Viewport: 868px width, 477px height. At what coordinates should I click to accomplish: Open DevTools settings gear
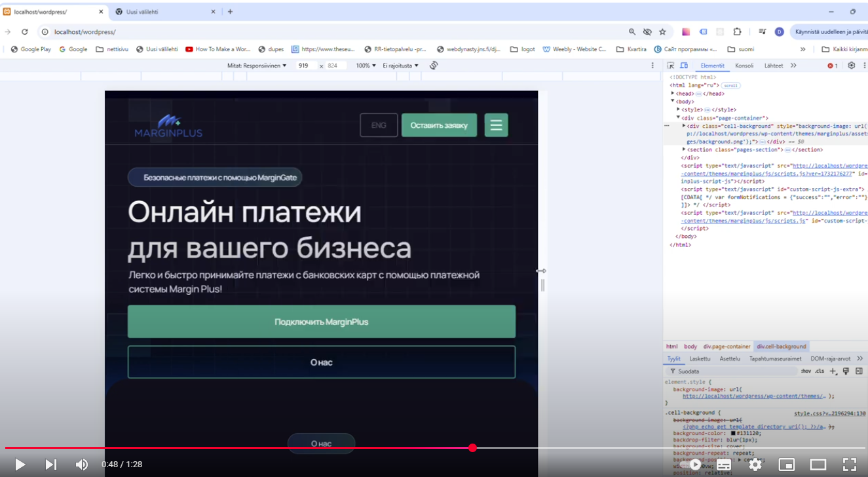(852, 66)
